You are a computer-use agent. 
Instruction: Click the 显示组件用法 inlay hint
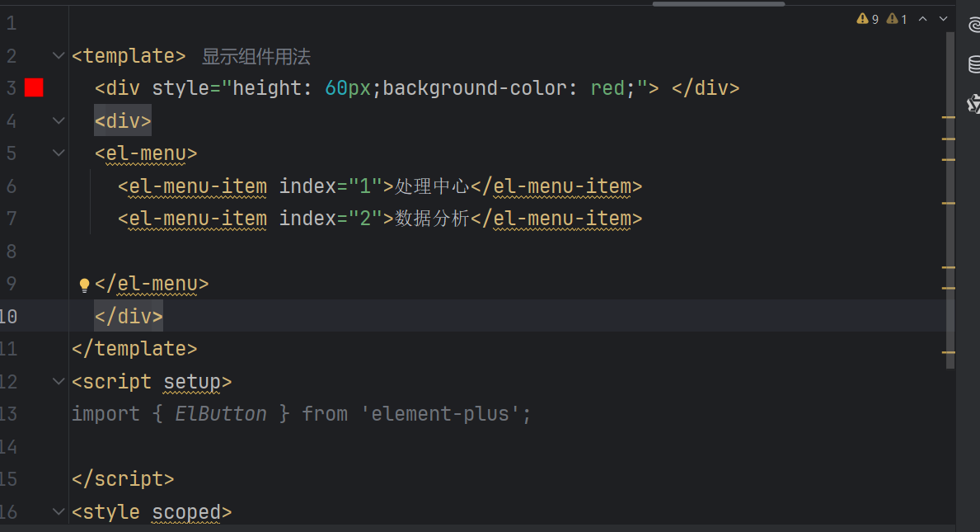[x=256, y=56]
